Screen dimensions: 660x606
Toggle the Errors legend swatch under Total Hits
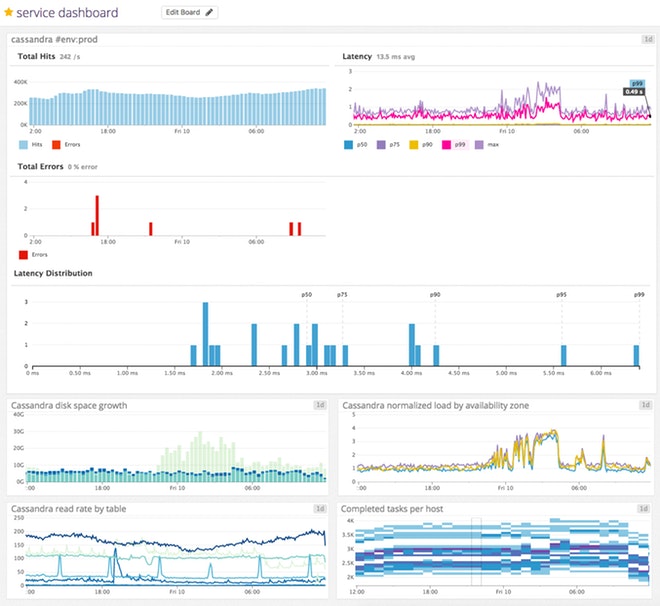[56, 145]
